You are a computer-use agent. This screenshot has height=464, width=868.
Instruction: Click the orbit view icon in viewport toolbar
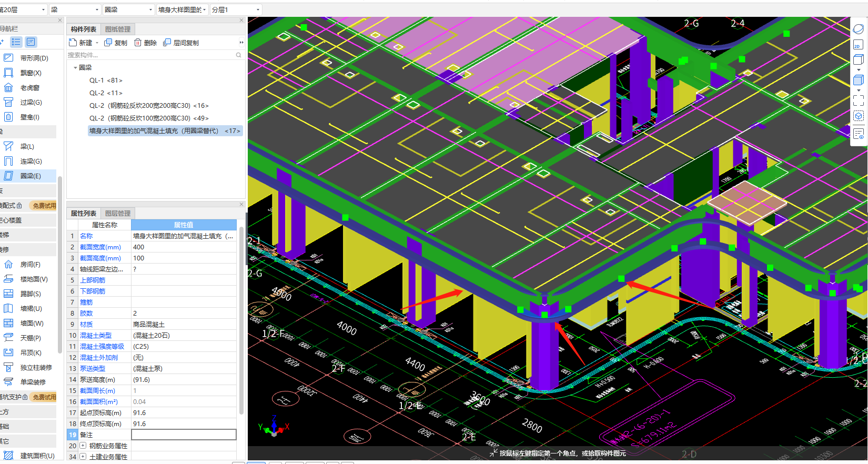(859, 29)
